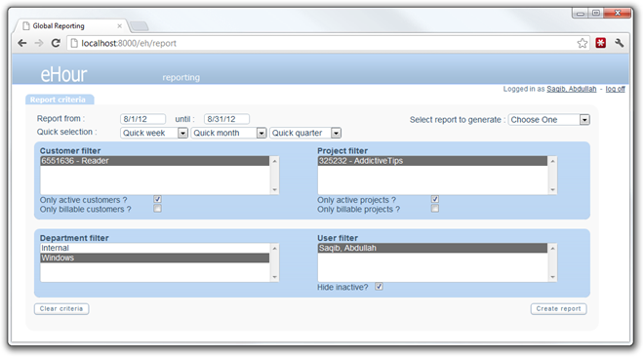Open the Quick quarter dropdown
This screenshot has width=644, height=357.
(305, 133)
